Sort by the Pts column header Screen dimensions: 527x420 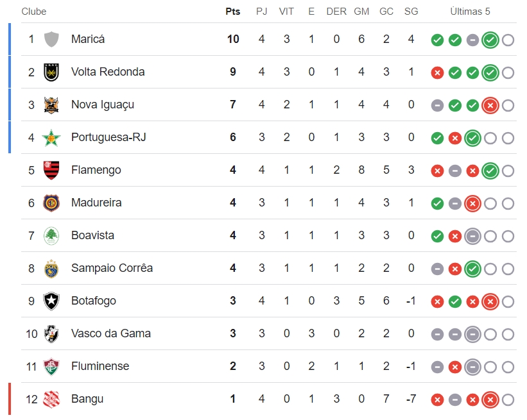point(233,12)
